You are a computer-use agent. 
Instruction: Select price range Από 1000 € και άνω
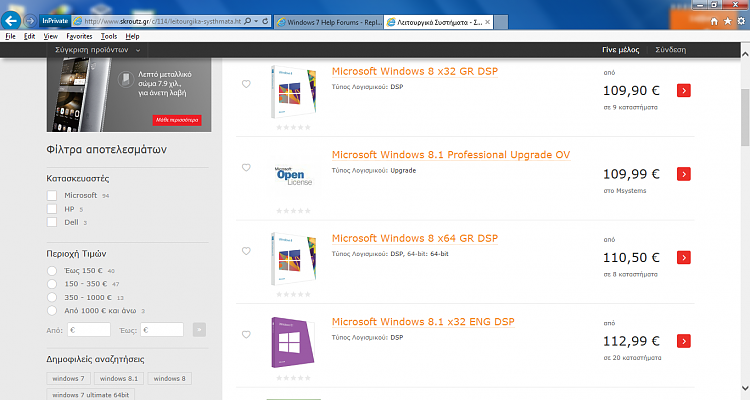pos(52,311)
